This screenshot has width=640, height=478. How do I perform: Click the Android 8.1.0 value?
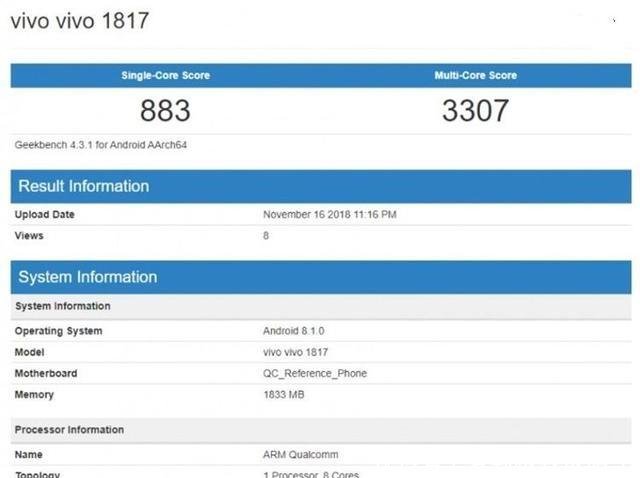click(296, 331)
